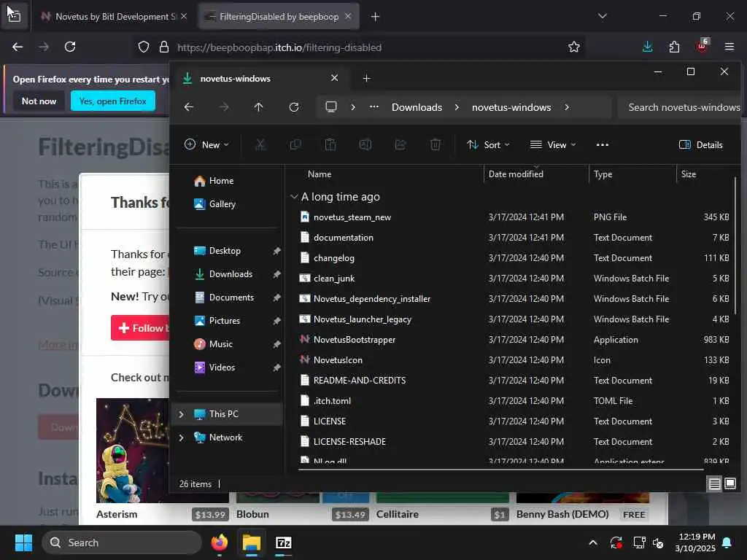This screenshot has width=747, height=560.
Task: Click the Cut scissors icon in Explorer toolbar
Action: pos(260,145)
